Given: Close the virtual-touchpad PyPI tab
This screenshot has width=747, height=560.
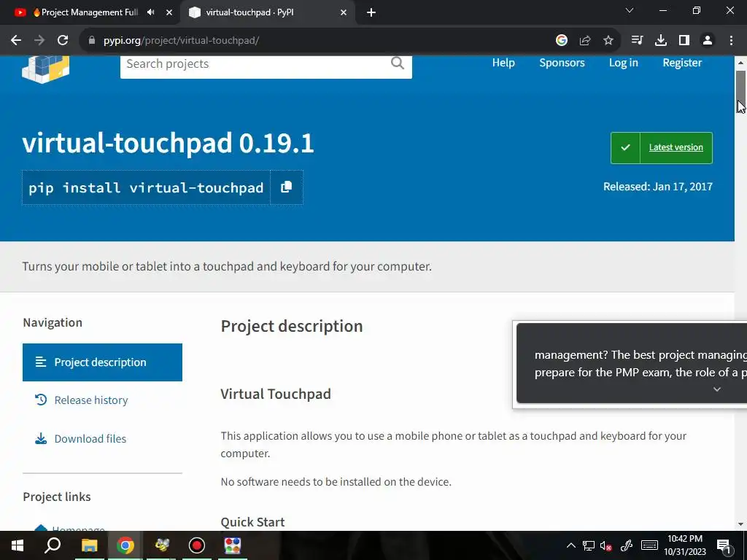Looking at the screenshot, I should click(344, 13).
